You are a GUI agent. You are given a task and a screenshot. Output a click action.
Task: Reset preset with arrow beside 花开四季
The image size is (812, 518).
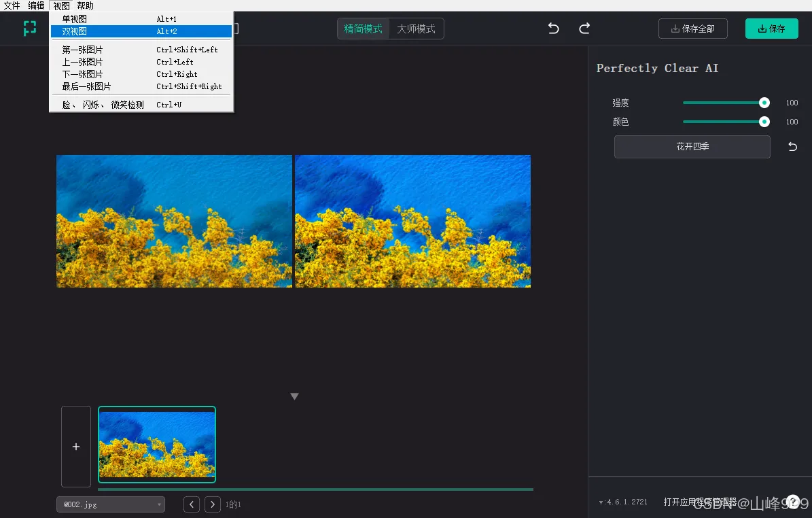pyautogui.click(x=792, y=147)
